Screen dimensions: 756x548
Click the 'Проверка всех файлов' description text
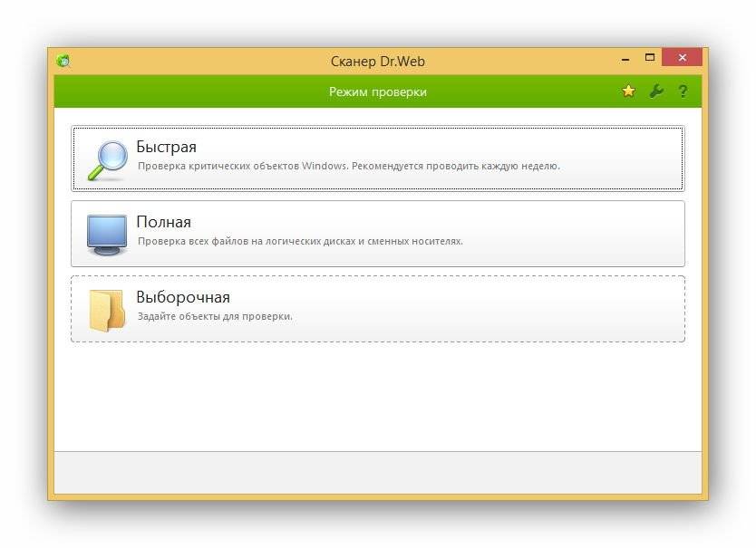[x=300, y=241]
